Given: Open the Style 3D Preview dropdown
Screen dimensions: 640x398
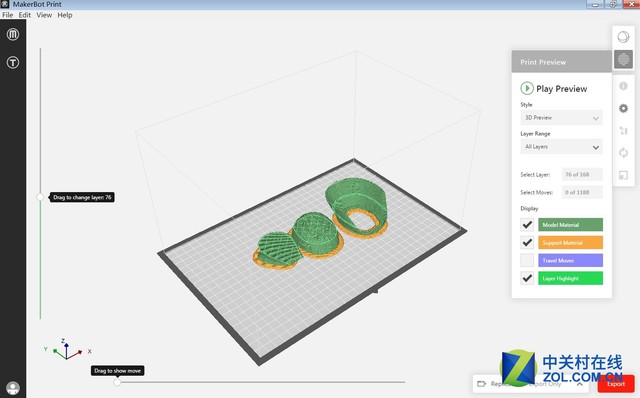Looking at the screenshot, I should click(561, 118).
